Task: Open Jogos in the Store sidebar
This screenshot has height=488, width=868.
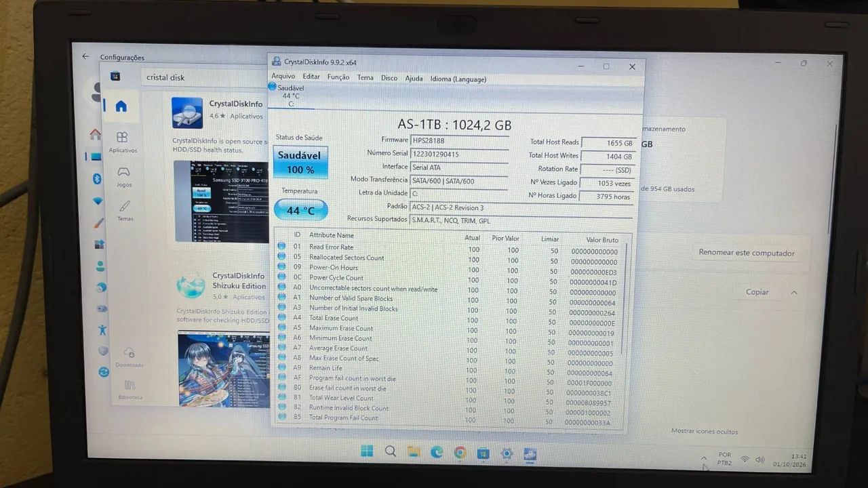Action: [124, 177]
